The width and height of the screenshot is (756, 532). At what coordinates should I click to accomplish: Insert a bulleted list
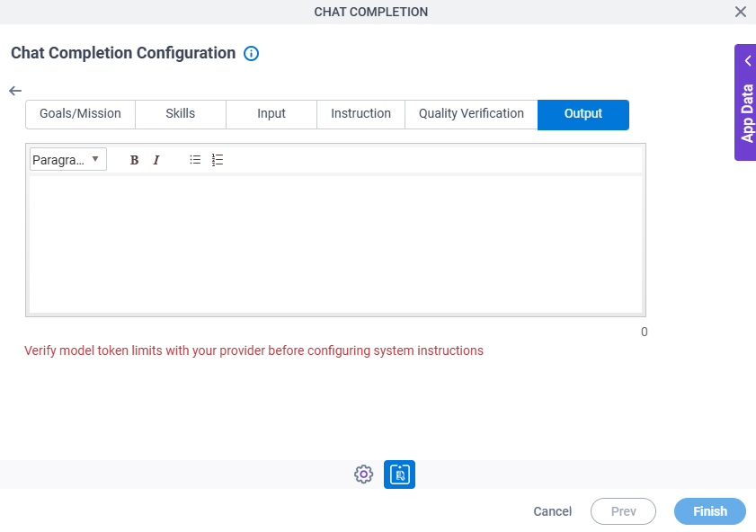coord(195,160)
